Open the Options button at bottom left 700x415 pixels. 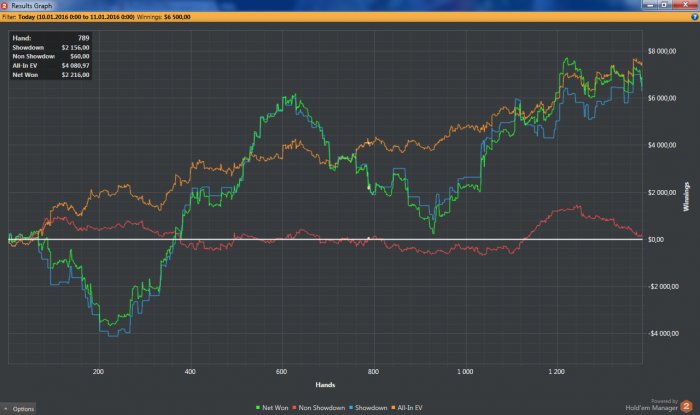click(23, 408)
